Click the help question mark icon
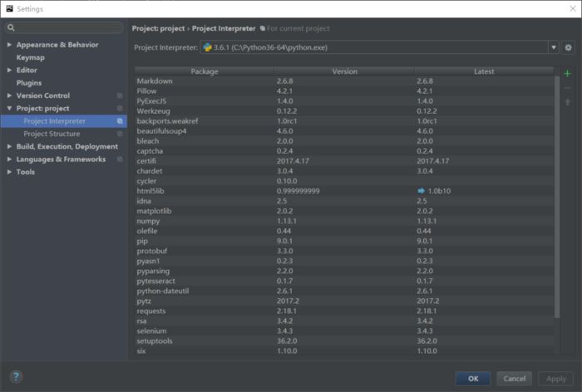Screen dimensions: 582x392 pyautogui.click(x=16, y=377)
